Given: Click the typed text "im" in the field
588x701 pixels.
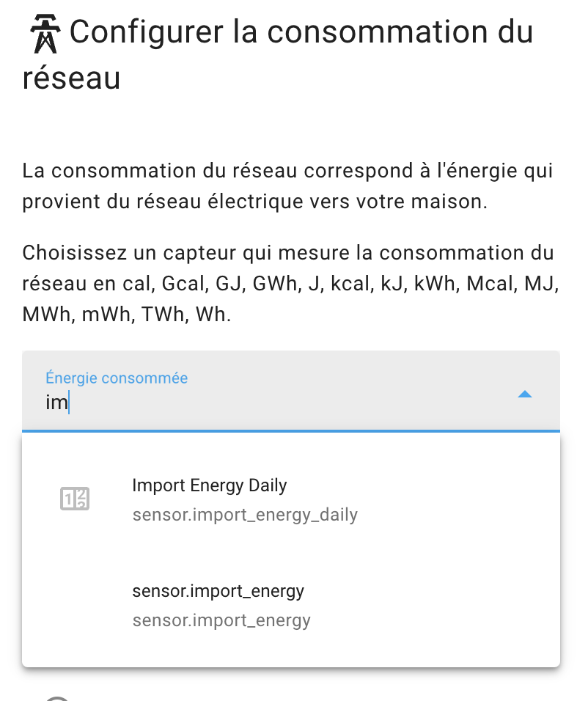Looking at the screenshot, I should tap(56, 403).
